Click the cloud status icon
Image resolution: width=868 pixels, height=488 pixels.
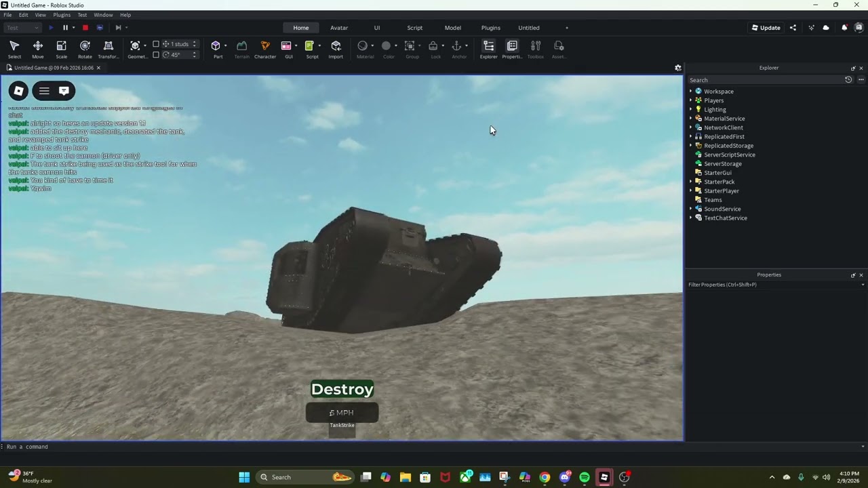click(x=826, y=28)
